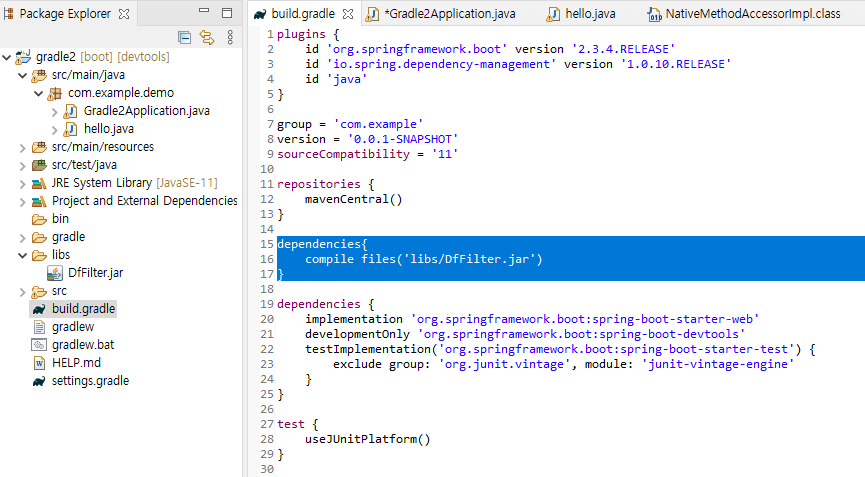Click 'sourceCompatibility' in the editor
865x477 pixels.
point(343,154)
